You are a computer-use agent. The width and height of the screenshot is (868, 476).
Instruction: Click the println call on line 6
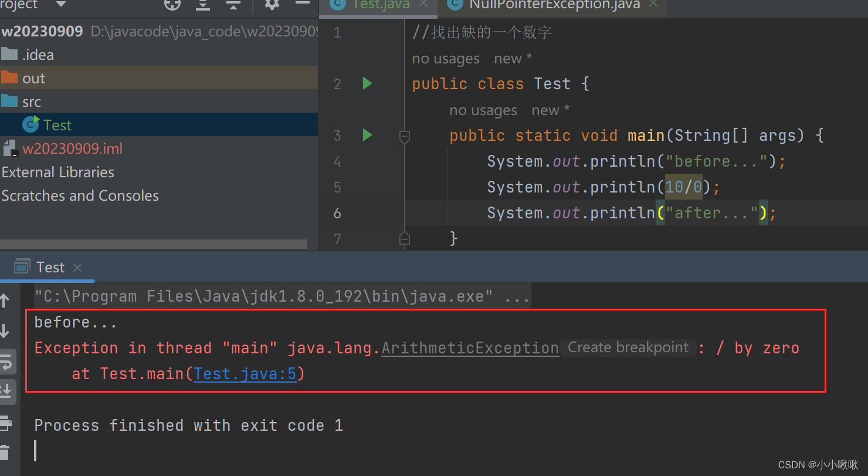click(x=622, y=213)
